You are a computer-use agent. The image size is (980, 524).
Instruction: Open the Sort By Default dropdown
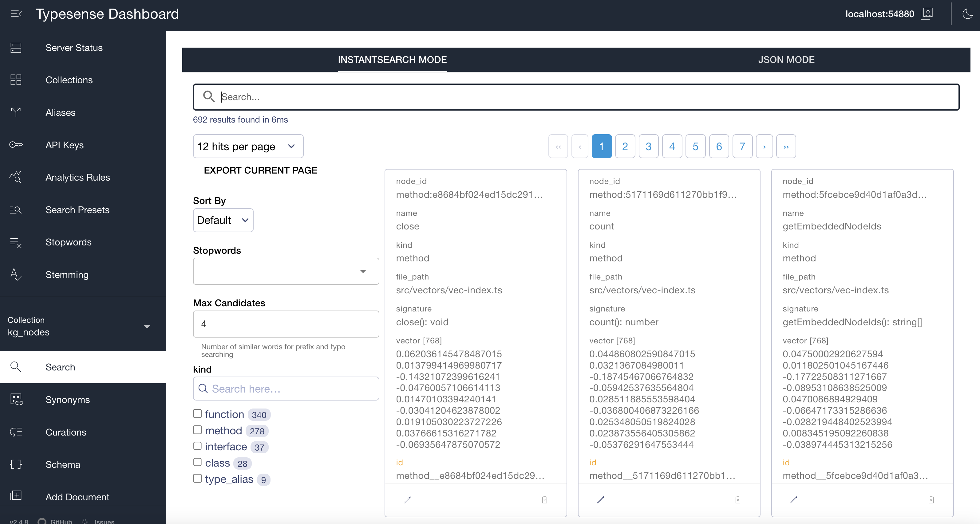tap(223, 220)
